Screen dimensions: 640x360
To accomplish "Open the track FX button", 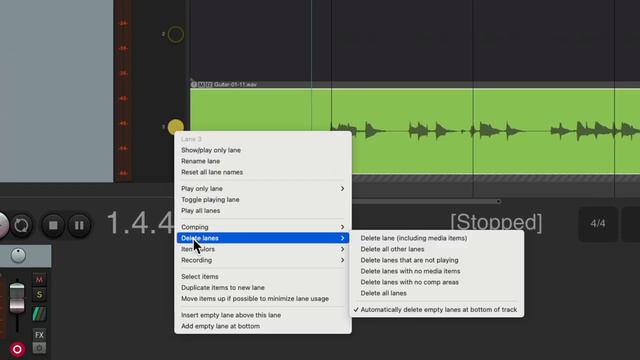I will tap(39, 335).
